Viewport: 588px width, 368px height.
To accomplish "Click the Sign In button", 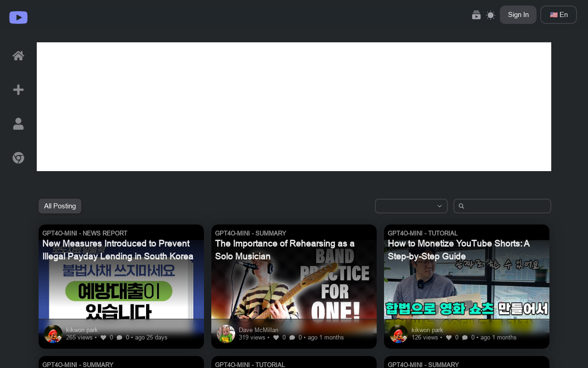I will [518, 15].
